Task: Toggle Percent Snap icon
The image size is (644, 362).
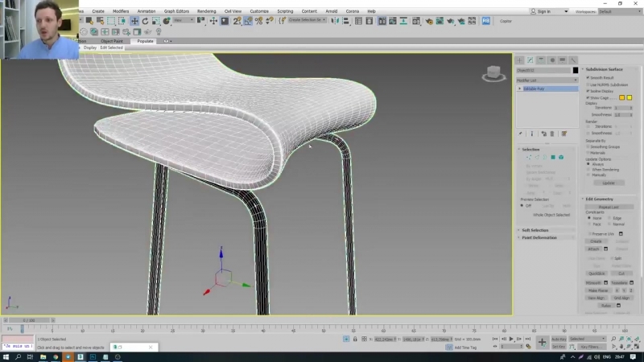Action: tap(258, 21)
